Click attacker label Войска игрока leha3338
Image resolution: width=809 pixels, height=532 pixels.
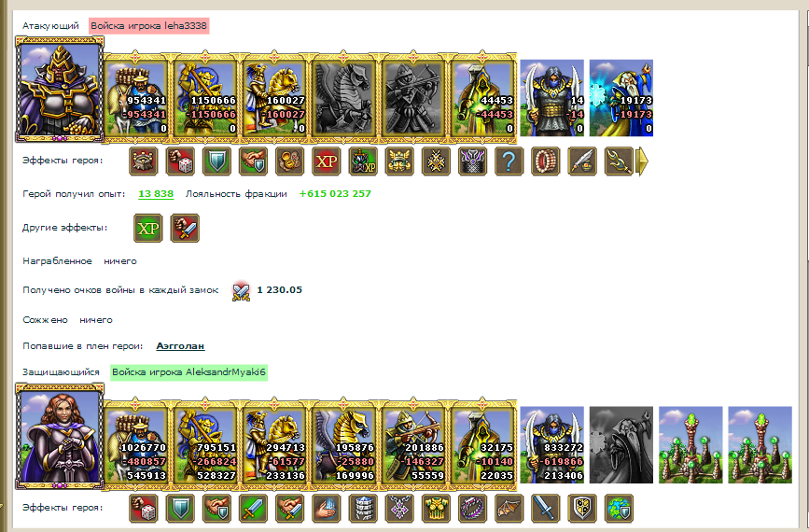tap(148, 26)
